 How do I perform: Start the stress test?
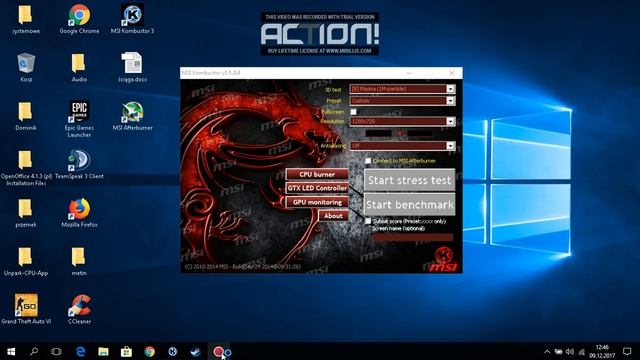409,180
